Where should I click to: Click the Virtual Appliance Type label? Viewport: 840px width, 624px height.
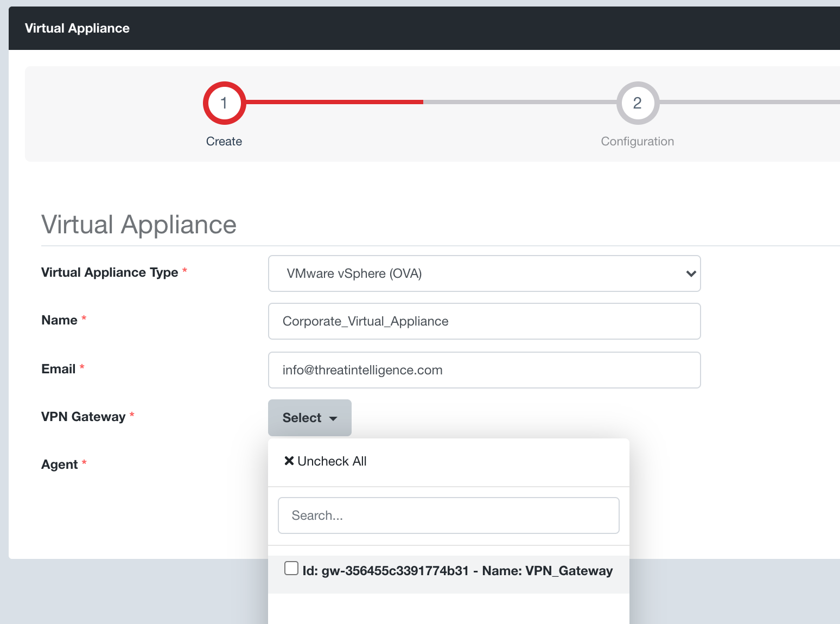coord(110,272)
